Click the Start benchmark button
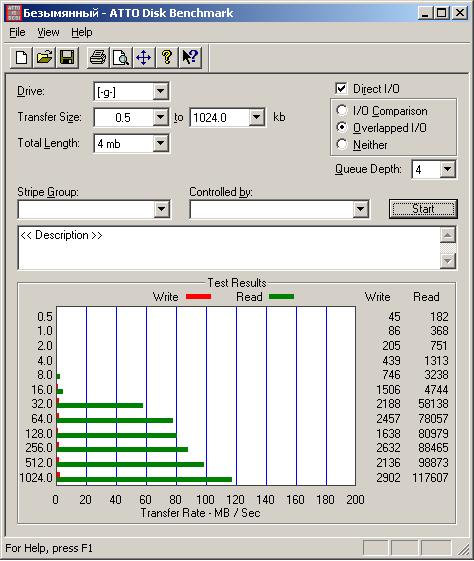The width and height of the screenshot is (474, 561). [423, 209]
